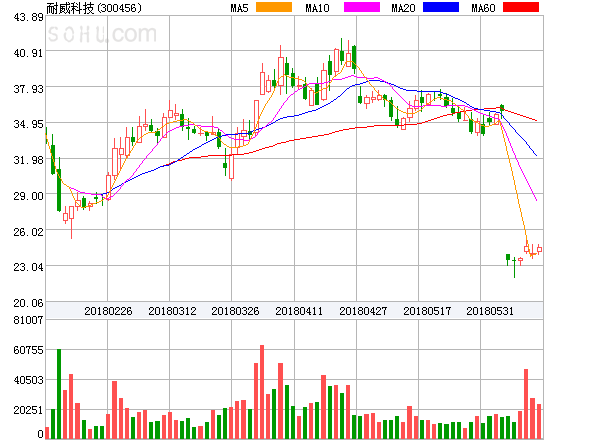Select the MA20 legend label
This screenshot has width=600, height=440.
pyautogui.click(x=403, y=8)
